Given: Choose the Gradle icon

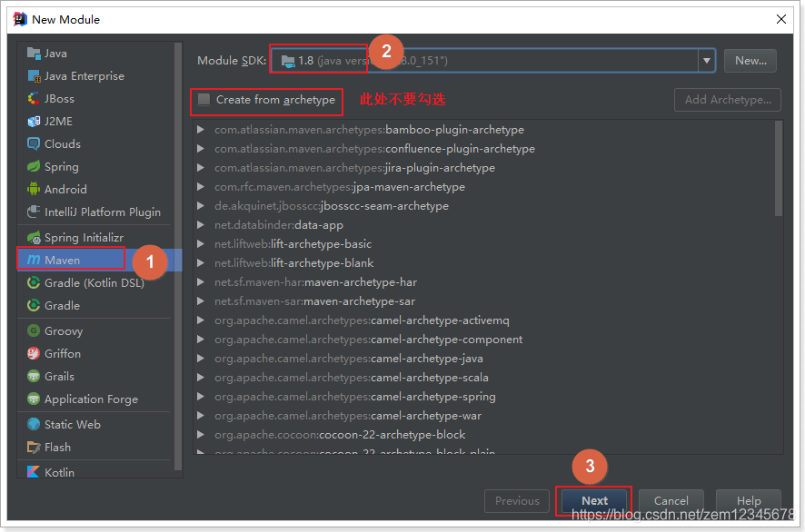Looking at the screenshot, I should (x=34, y=305).
